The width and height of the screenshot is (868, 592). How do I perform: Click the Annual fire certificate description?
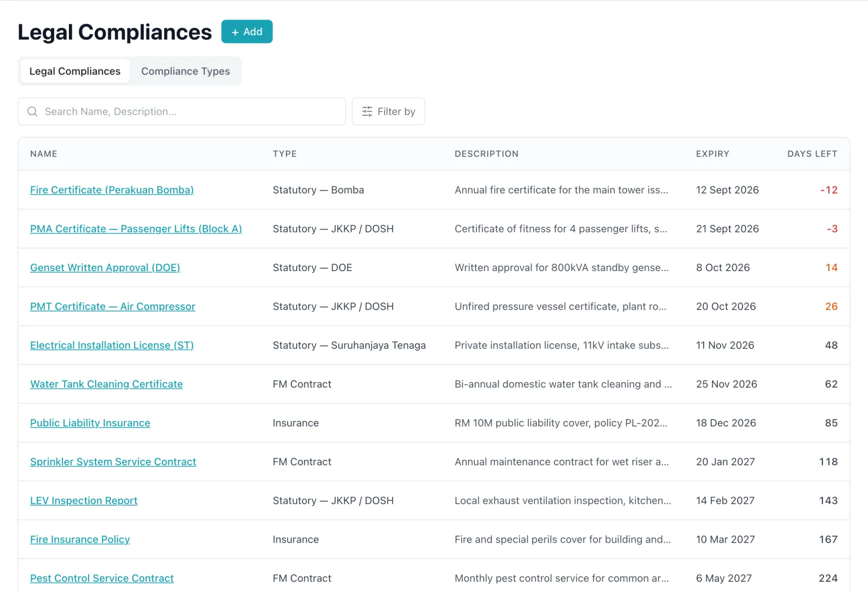tap(561, 190)
